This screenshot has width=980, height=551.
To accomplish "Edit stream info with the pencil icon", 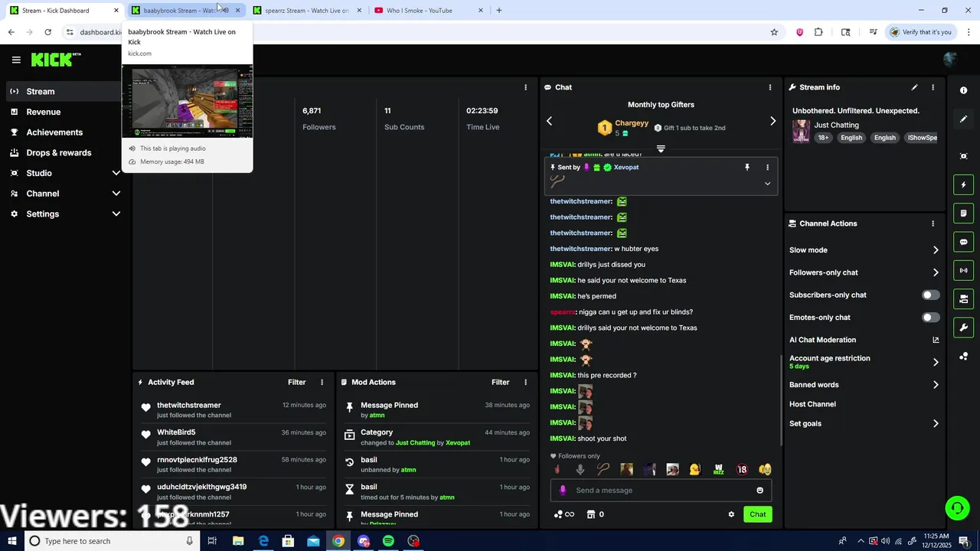I will coord(914,87).
